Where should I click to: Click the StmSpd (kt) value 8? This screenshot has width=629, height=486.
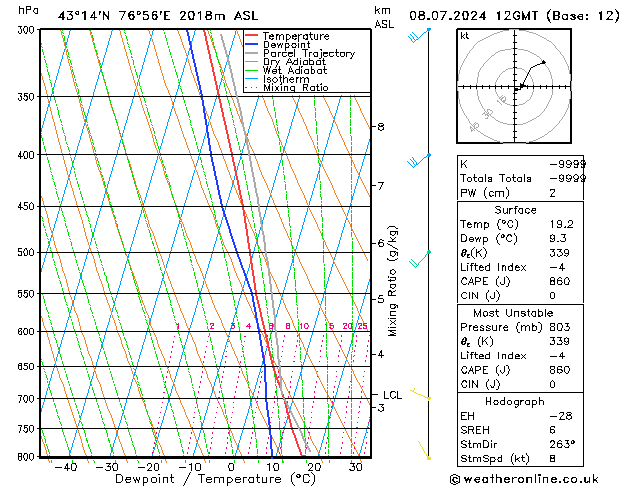tap(552, 458)
